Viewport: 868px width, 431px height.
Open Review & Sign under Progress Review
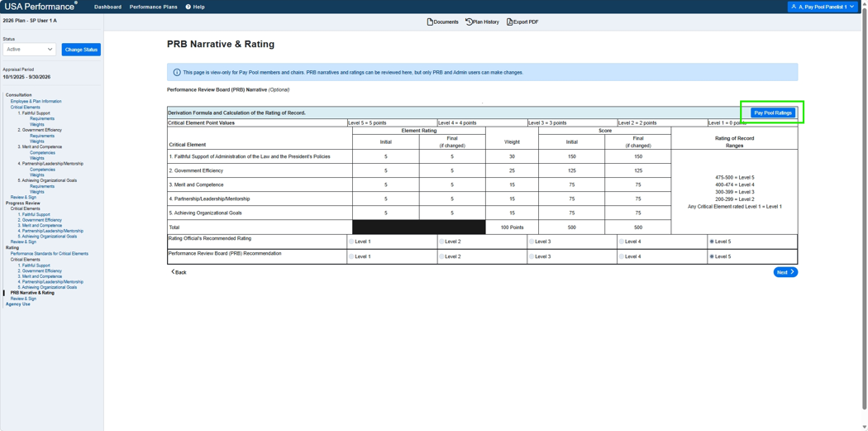23,242
